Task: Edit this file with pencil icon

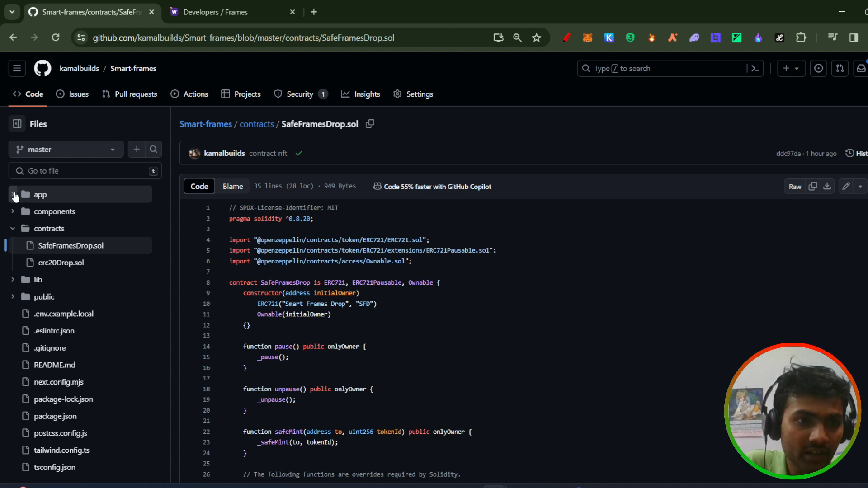Action: tap(846, 187)
